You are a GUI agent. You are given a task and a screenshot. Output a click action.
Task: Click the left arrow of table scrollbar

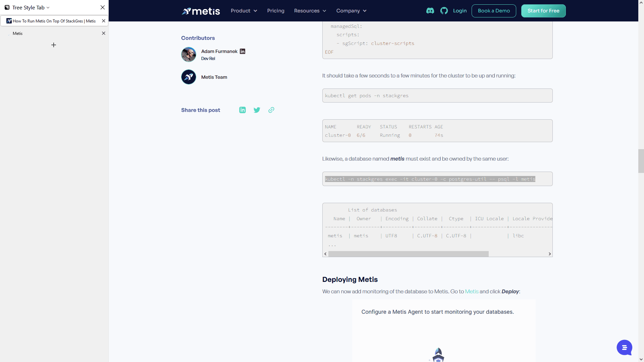[325, 254]
